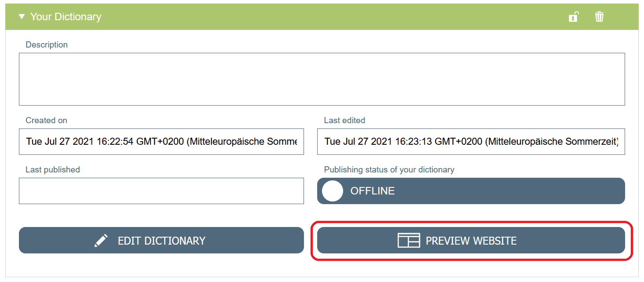Collapse the Your Dictionary section triangle
The image size is (644, 282).
coord(22,17)
